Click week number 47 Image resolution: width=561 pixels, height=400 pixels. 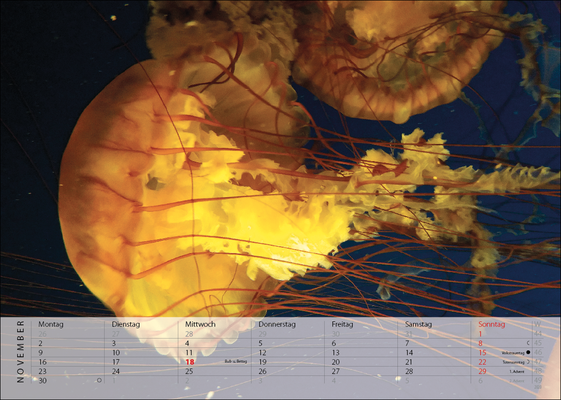coord(538,362)
